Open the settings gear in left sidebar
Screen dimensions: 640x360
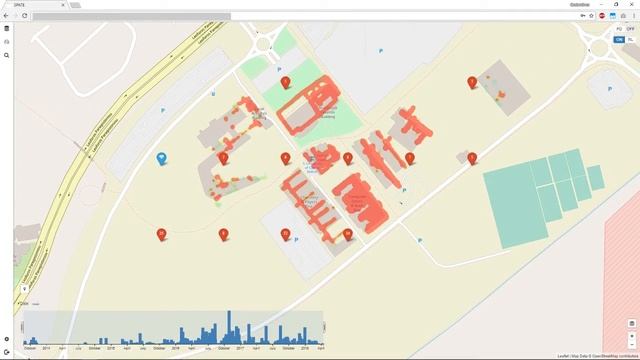pyautogui.click(x=7, y=339)
